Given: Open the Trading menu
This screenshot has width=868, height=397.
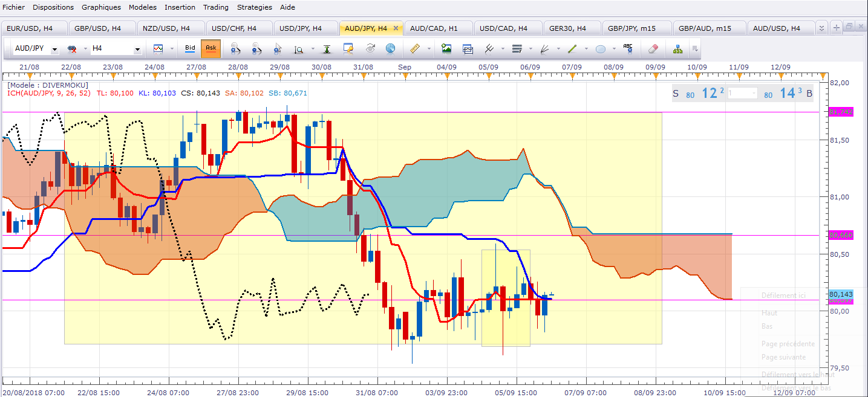Looking at the screenshot, I should coord(216,7).
